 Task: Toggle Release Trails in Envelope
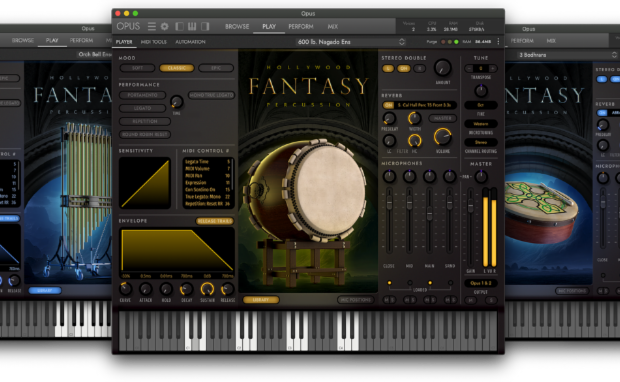pos(215,221)
